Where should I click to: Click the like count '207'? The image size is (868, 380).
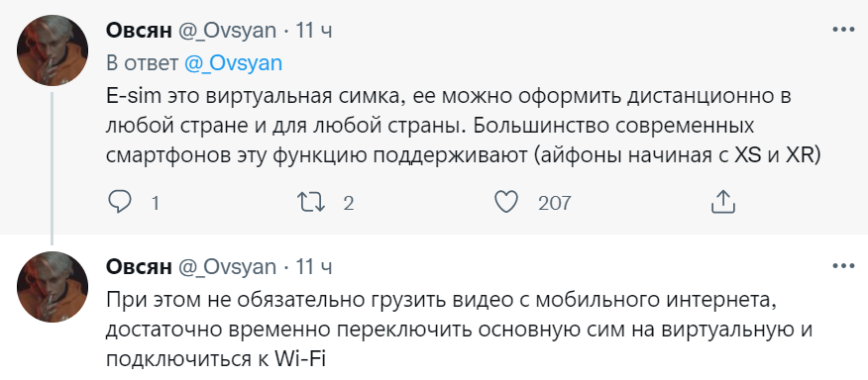[554, 204]
